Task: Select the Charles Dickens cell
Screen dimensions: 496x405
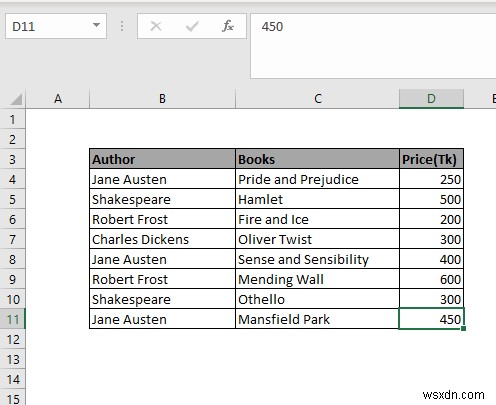Action: coord(162,239)
